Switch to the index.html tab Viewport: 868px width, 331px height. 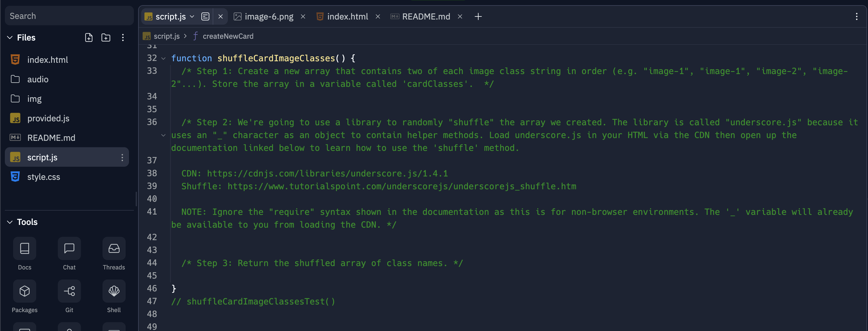click(347, 16)
